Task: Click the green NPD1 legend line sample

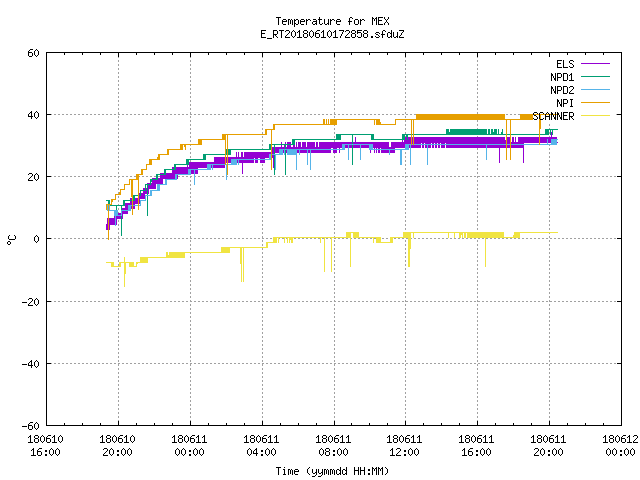Action: (596, 76)
